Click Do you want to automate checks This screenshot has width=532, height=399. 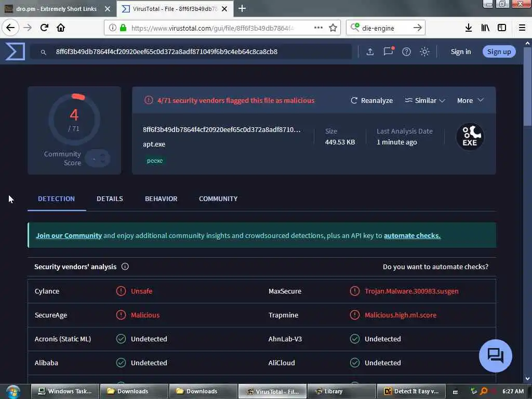(435, 267)
